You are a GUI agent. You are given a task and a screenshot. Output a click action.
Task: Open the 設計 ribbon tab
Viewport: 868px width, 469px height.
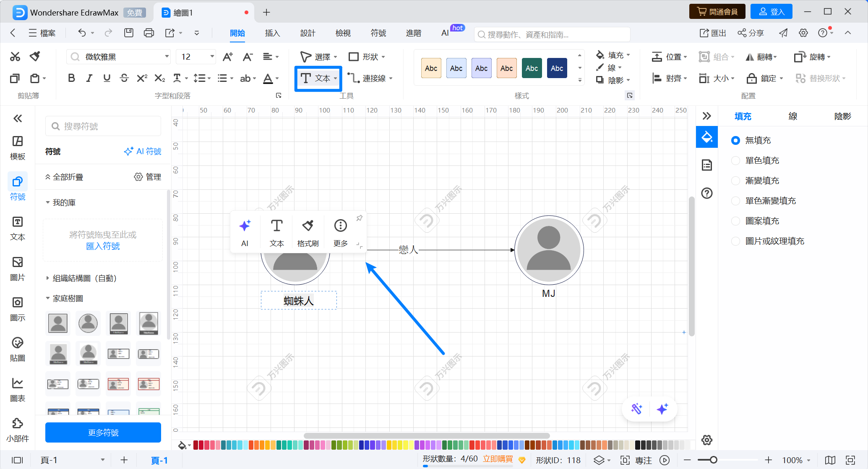click(308, 33)
